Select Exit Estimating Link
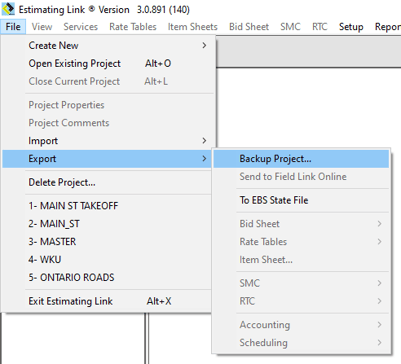Viewport: 401px width, 364px height. 108,301
